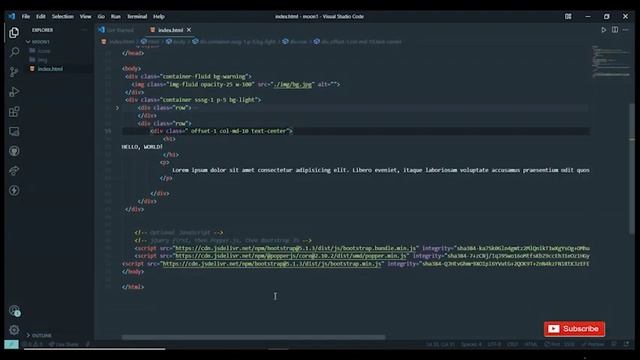The image size is (640, 360).
Task: Open the Help menu
Action: pos(159,16)
